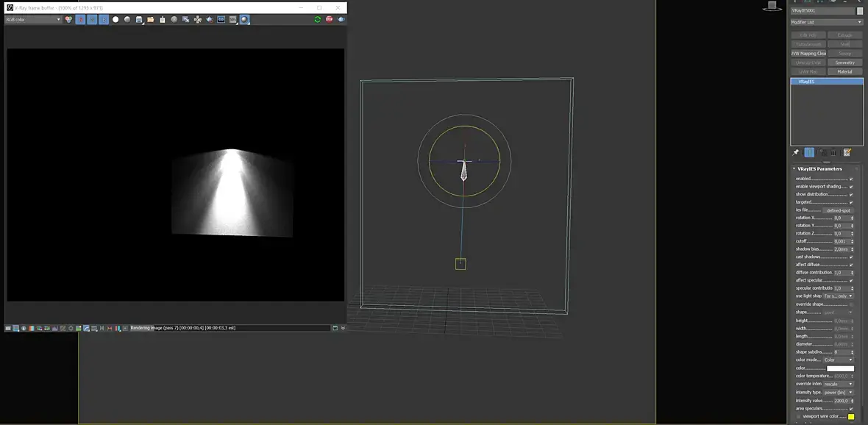Toggle the targeted checkbox
Viewport: 868px width, 425px height.
point(851,202)
